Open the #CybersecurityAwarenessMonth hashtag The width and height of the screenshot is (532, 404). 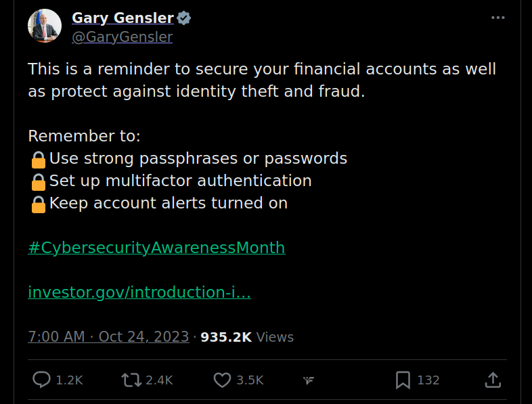tap(156, 248)
